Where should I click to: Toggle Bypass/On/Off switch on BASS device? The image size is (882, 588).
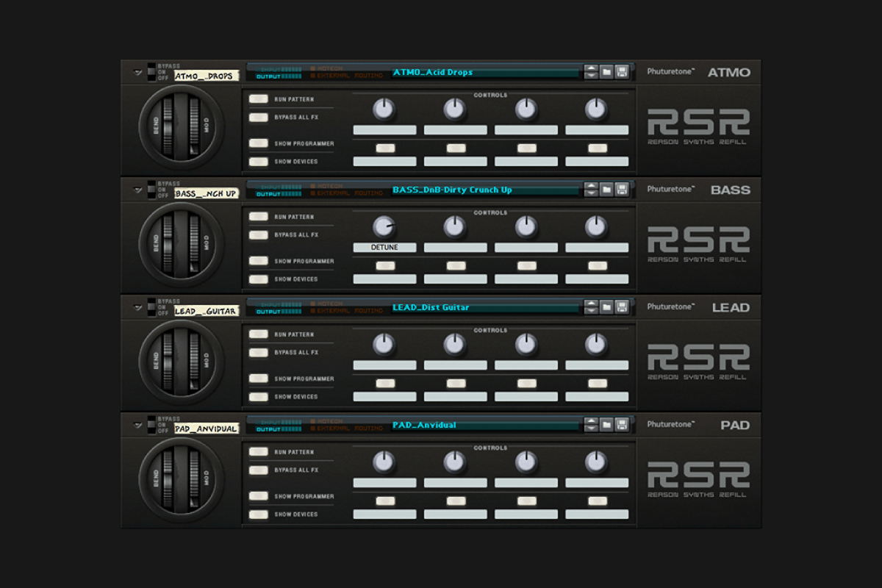tap(151, 190)
